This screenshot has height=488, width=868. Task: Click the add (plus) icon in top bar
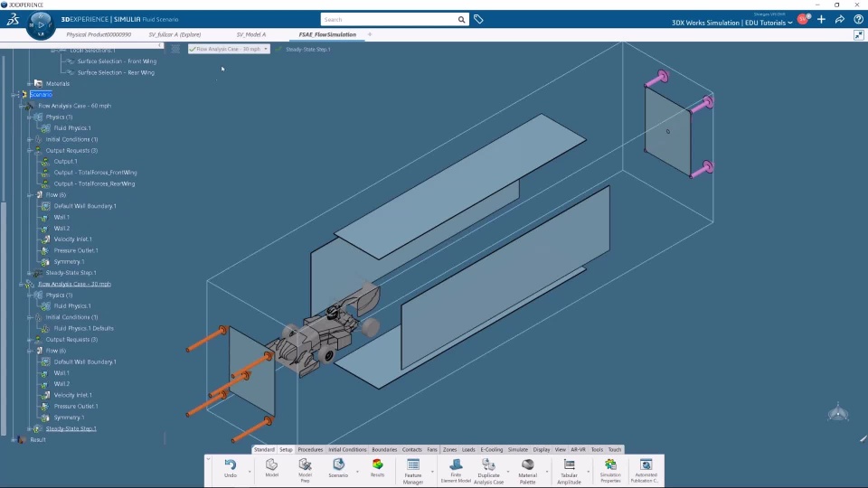pos(822,19)
